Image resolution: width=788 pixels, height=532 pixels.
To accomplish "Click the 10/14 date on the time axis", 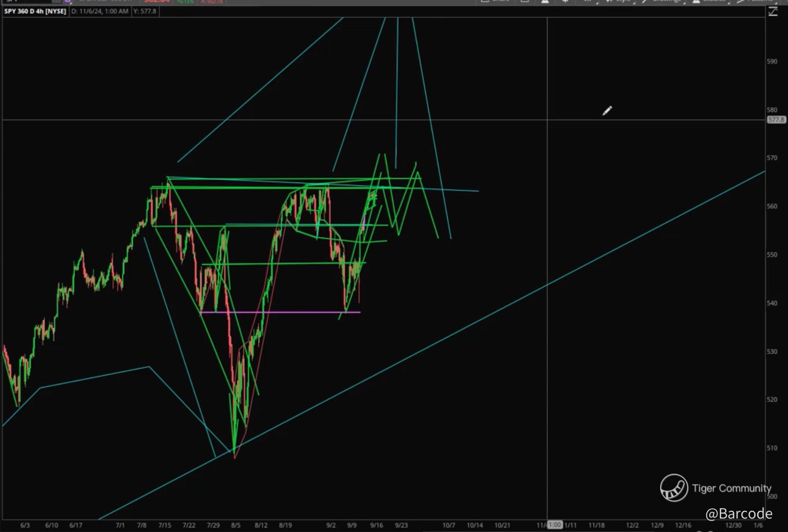I will pos(475,525).
